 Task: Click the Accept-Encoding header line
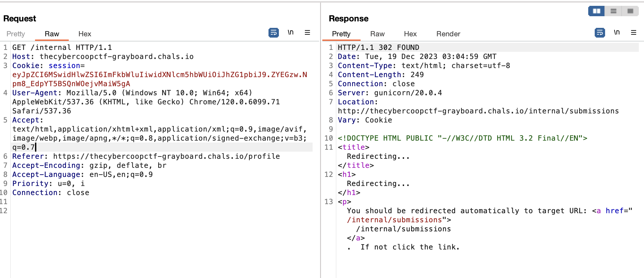tap(89, 165)
